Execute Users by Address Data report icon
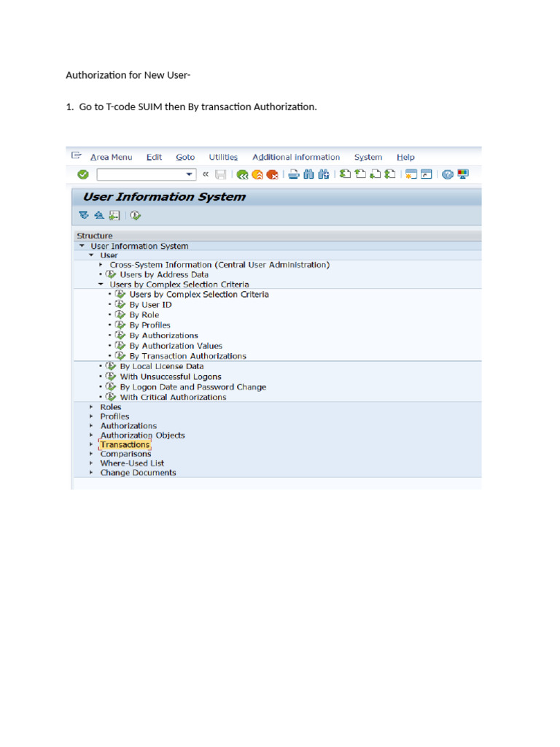Image resolution: width=560 pixels, height=747 pixels. pos(111,274)
